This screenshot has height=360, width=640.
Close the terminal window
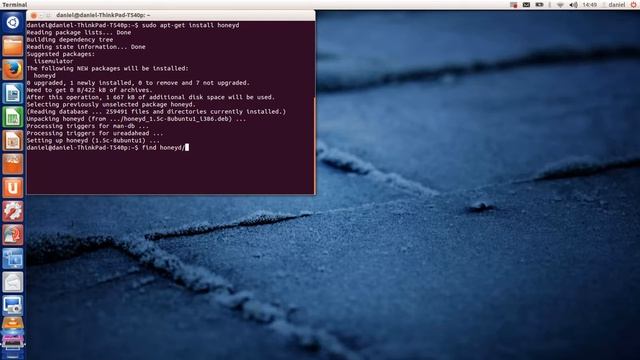click(x=34, y=16)
